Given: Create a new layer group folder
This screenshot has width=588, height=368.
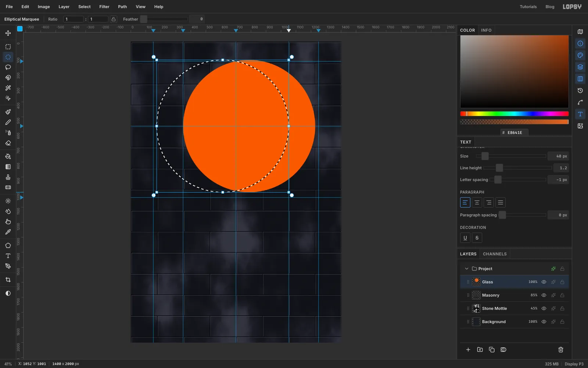Looking at the screenshot, I should [x=480, y=350].
